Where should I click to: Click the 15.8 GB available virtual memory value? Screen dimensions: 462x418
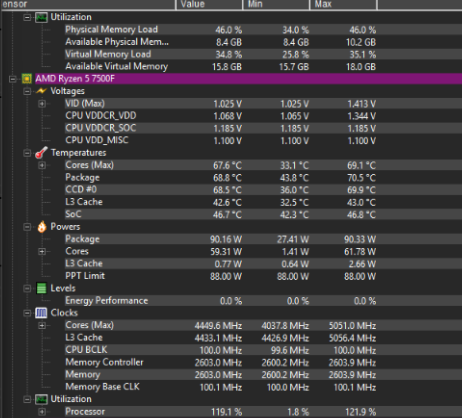click(227, 67)
